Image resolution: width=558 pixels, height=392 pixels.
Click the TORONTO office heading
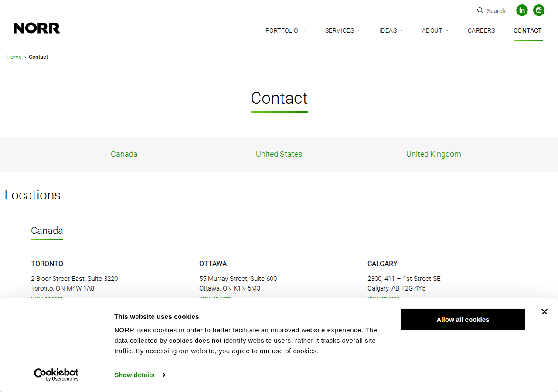[47, 264]
